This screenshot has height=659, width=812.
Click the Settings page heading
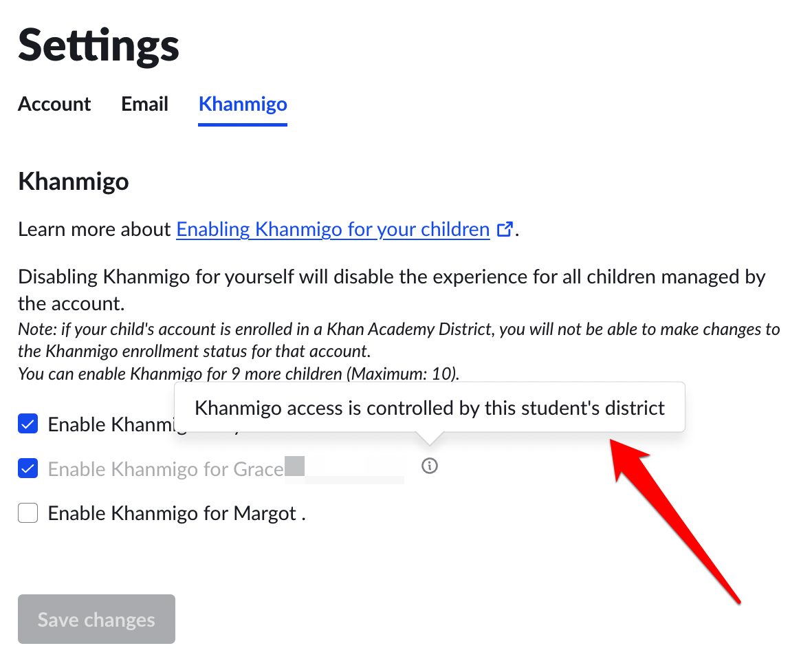click(x=98, y=45)
